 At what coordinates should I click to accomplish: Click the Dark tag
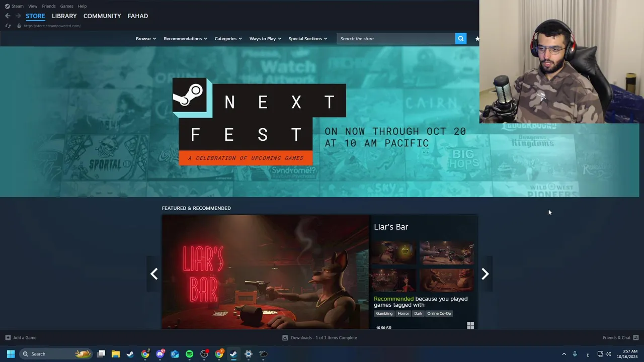click(418, 313)
